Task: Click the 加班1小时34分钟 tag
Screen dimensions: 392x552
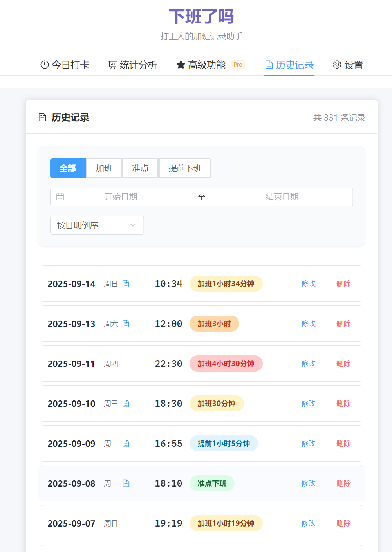Action: tap(226, 284)
